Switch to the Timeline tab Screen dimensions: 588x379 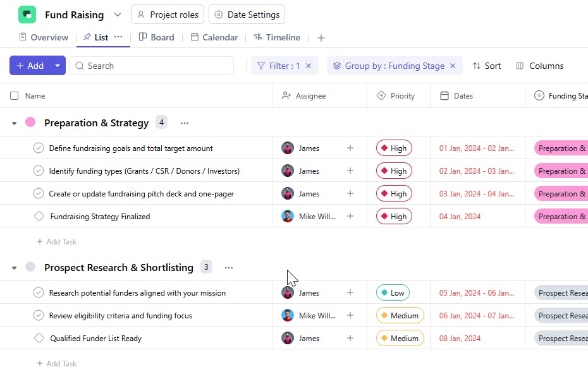coord(277,37)
